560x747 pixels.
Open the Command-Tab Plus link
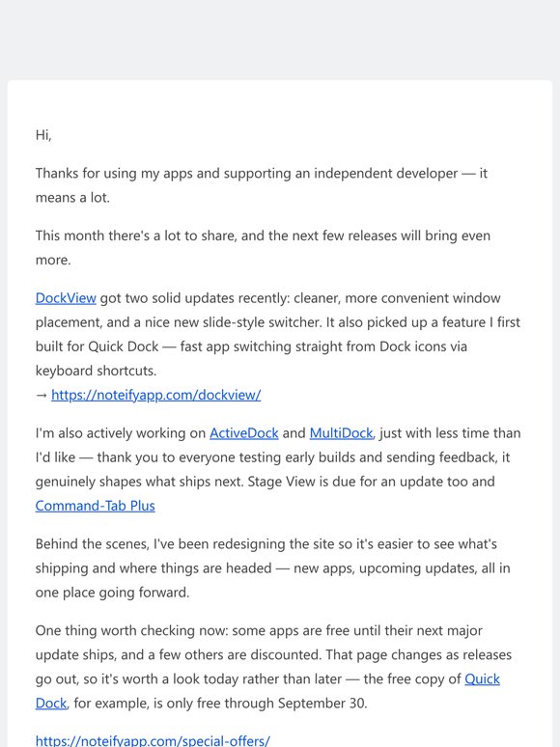[x=96, y=506]
